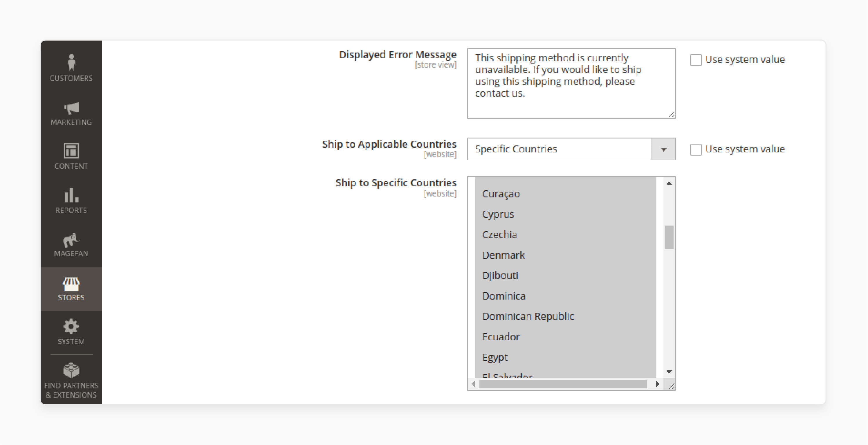Select Dominica in the countries list
The width and height of the screenshot is (868, 445).
[565, 296]
